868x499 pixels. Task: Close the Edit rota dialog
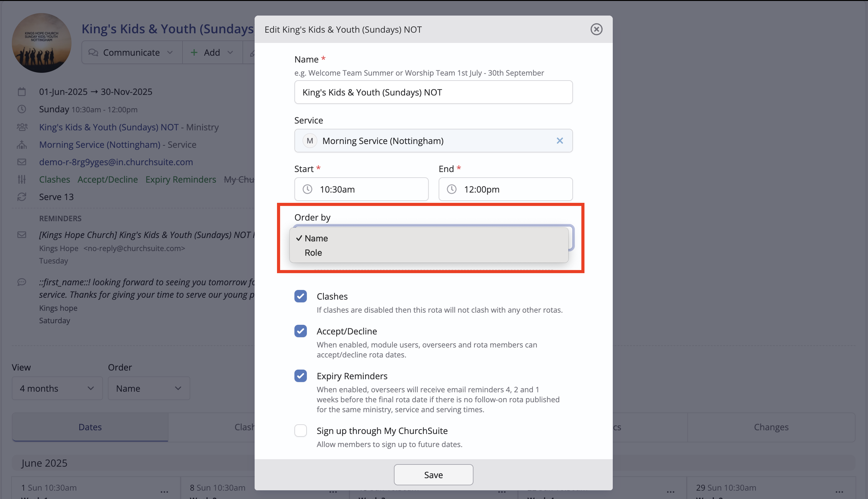coord(596,29)
